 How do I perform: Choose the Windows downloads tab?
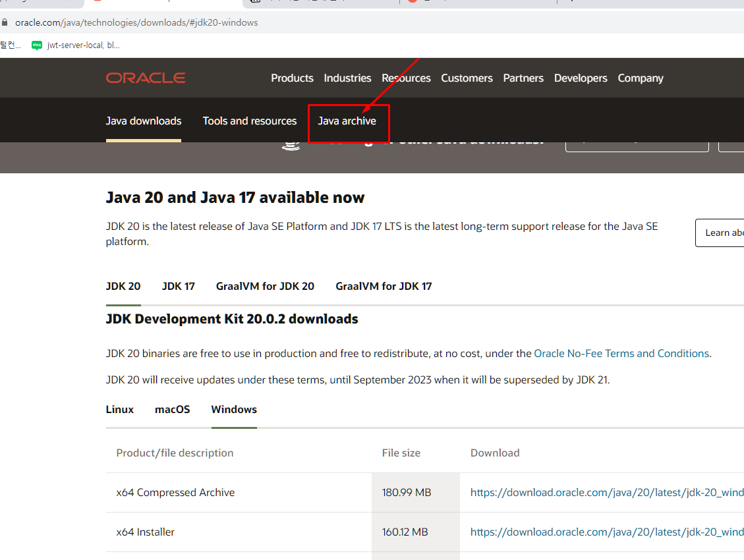234,409
